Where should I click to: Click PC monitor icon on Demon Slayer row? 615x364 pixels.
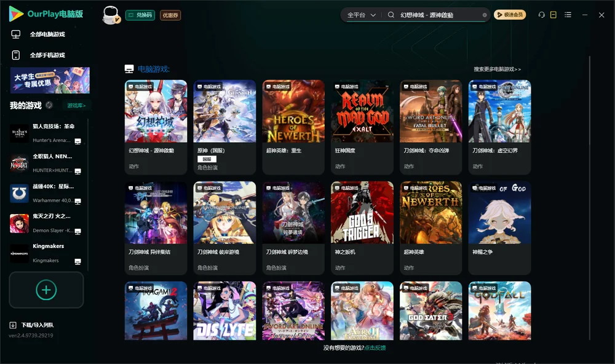[77, 231]
